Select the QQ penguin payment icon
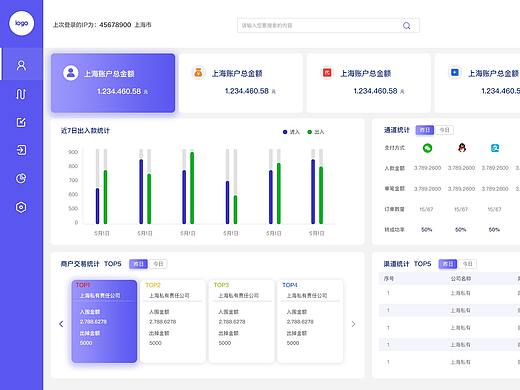Screen dimensions: 520x390 pyautogui.click(x=462, y=147)
